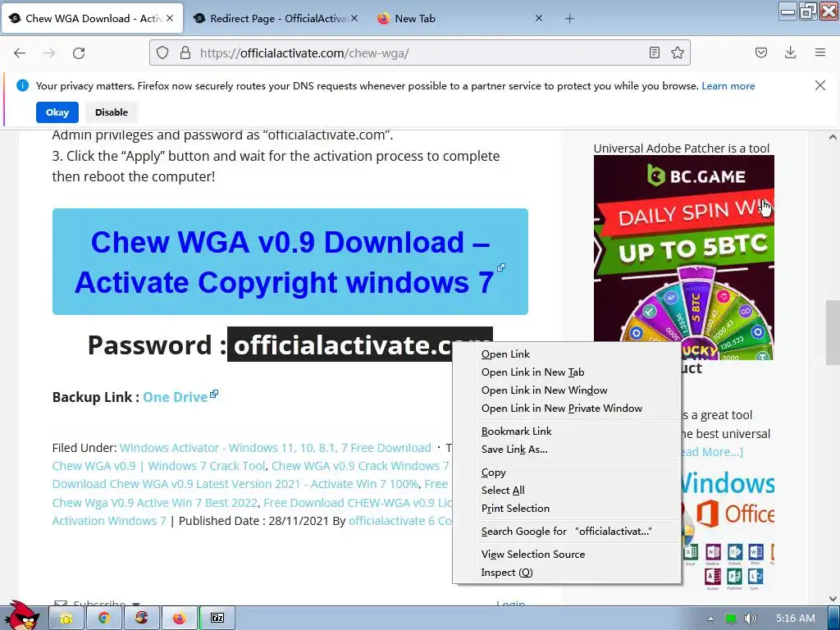
Task: Select the Chew WGA Download tab
Action: tap(92, 18)
